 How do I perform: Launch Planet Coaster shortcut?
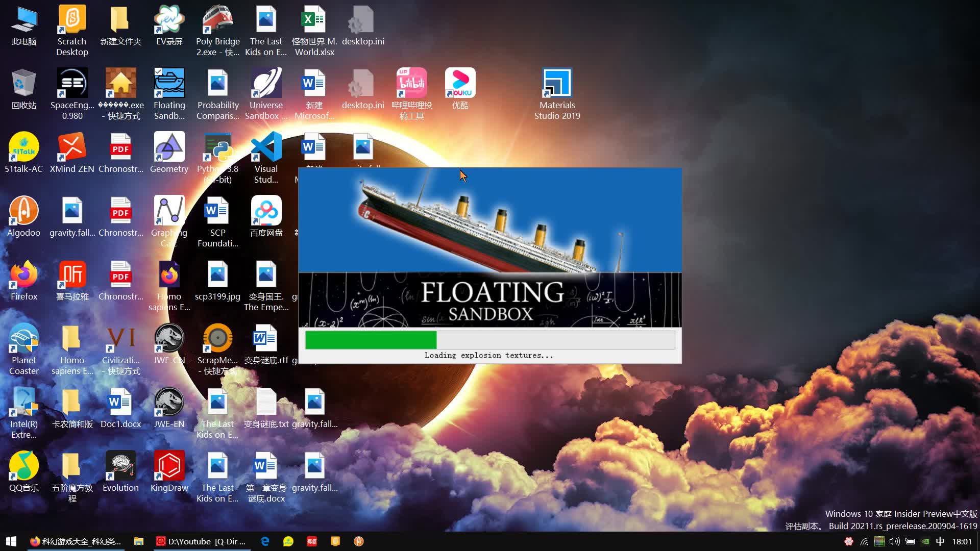(24, 349)
